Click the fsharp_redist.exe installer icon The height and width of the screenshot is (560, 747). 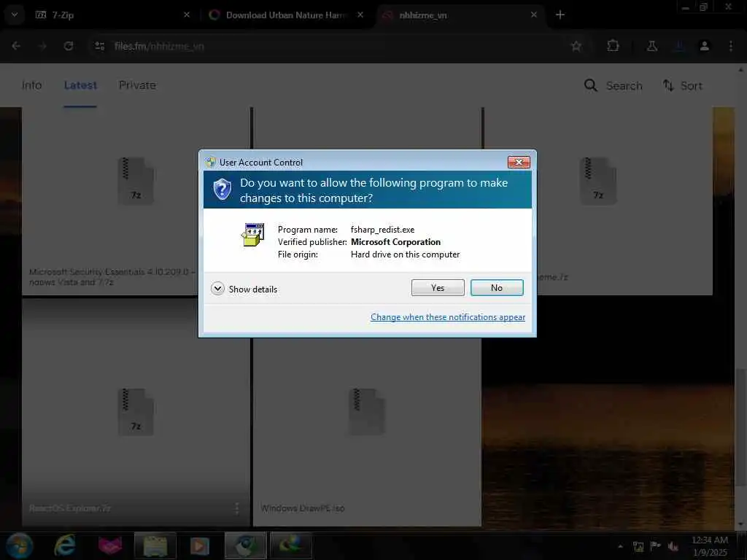252,235
